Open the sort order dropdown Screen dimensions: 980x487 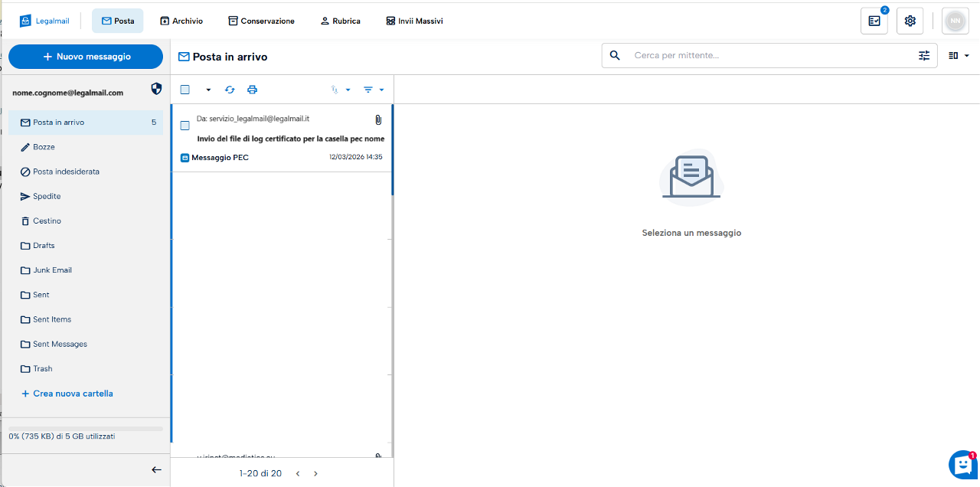(340, 90)
